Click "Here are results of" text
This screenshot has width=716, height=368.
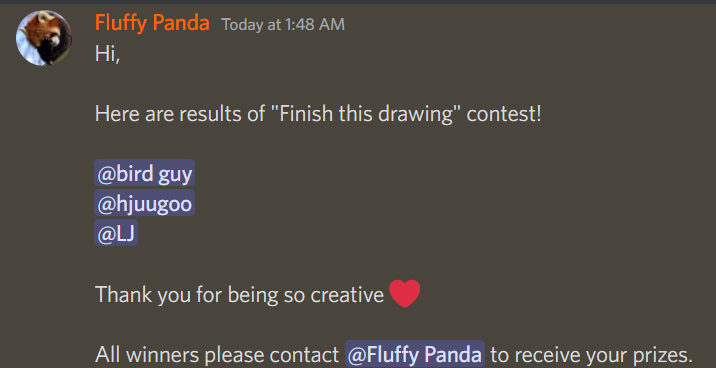(x=179, y=113)
